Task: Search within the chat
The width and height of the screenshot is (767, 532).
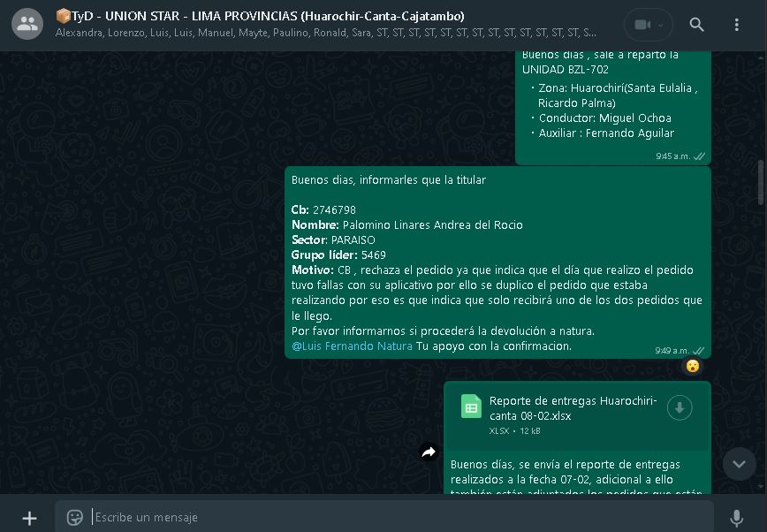Action: point(696,25)
